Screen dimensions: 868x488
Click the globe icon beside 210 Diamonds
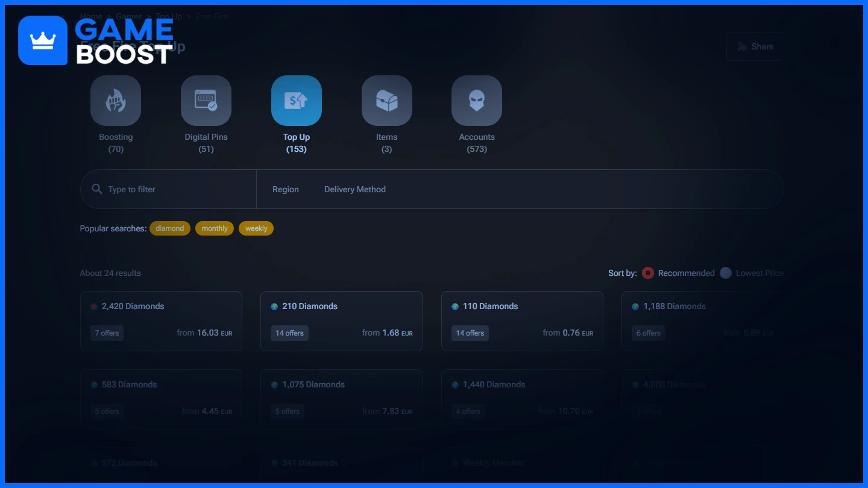(x=274, y=307)
